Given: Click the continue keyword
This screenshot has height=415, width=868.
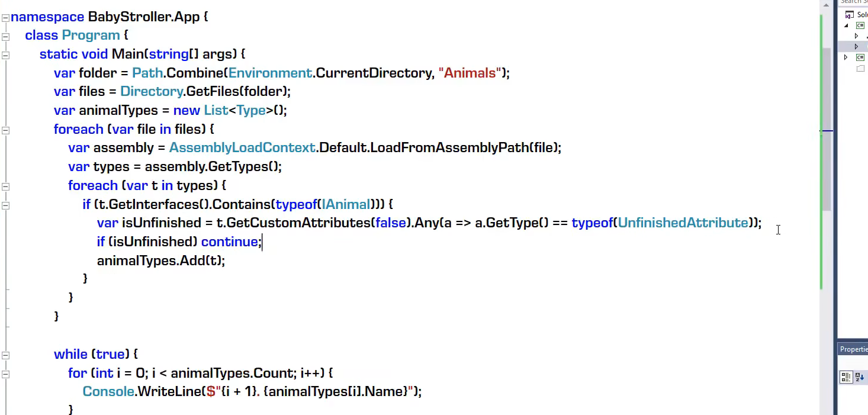Looking at the screenshot, I should [x=229, y=242].
